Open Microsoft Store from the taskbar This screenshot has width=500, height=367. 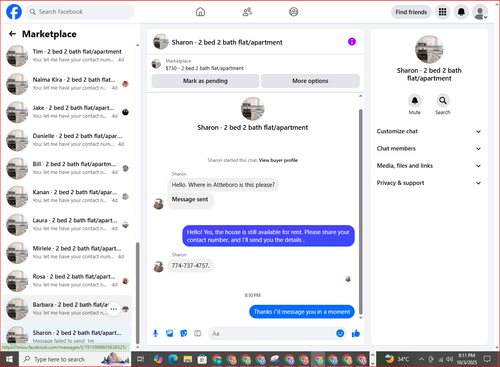pos(202,359)
